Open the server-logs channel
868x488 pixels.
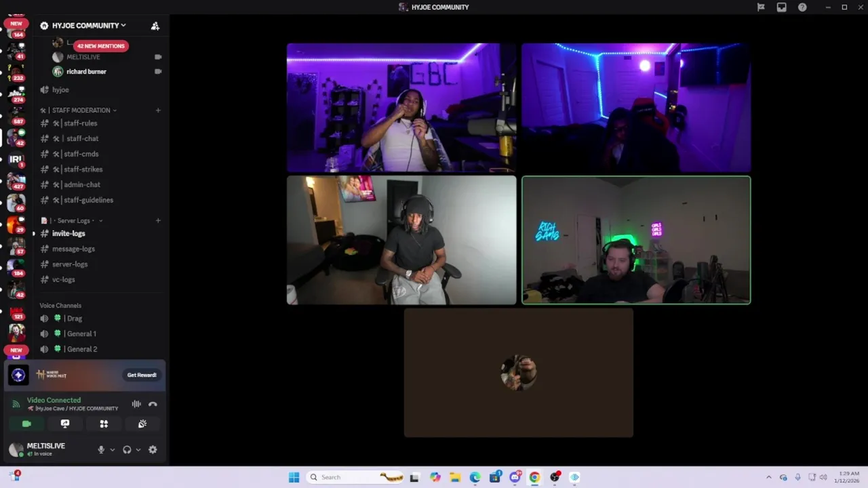coord(70,264)
